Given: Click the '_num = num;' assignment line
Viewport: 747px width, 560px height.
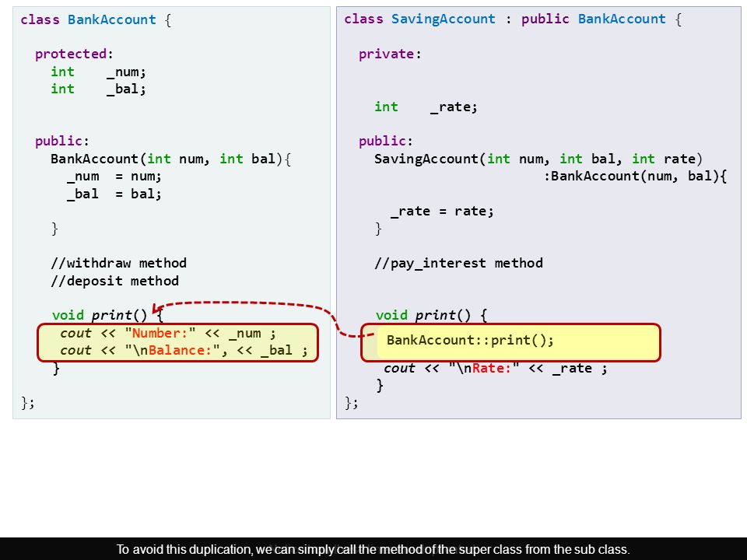Looking at the screenshot, I should [x=114, y=177].
